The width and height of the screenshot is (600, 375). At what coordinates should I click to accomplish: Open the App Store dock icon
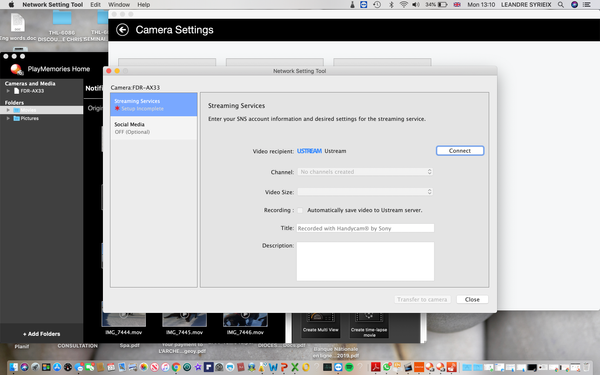[x=57, y=367]
